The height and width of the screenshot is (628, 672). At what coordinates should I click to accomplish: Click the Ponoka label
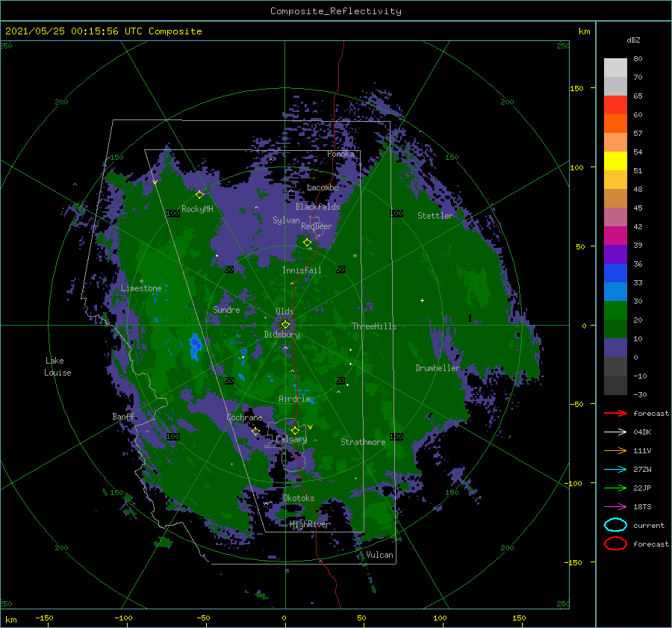pyautogui.click(x=340, y=154)
